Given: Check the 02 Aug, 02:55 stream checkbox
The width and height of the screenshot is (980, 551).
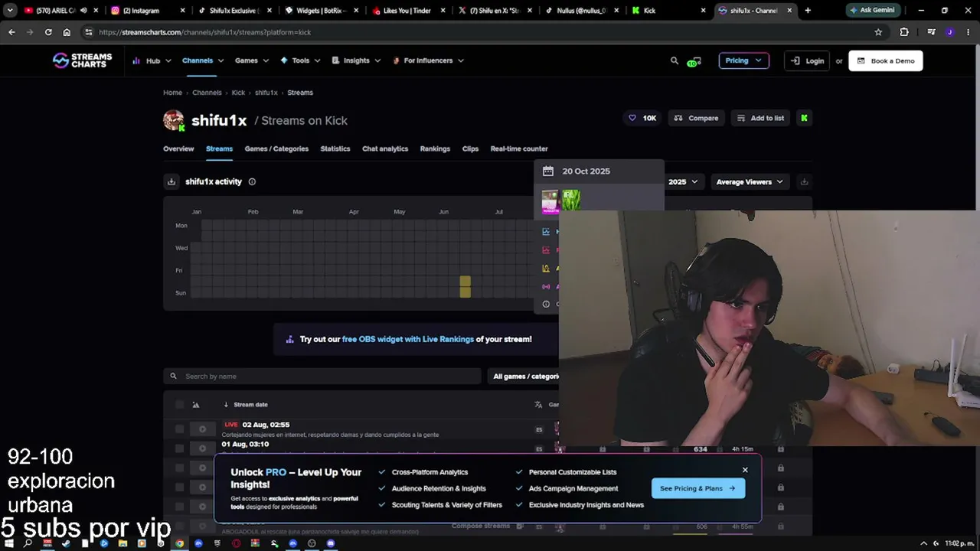Looking at the screenshot, I should [179, 429].
